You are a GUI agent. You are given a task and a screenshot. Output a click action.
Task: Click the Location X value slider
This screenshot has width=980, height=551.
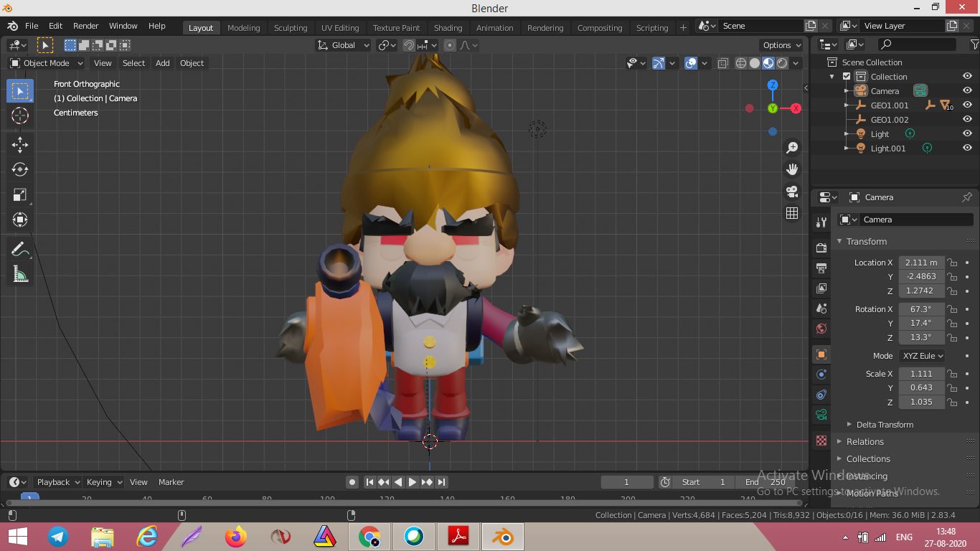[x=920, y=262]
